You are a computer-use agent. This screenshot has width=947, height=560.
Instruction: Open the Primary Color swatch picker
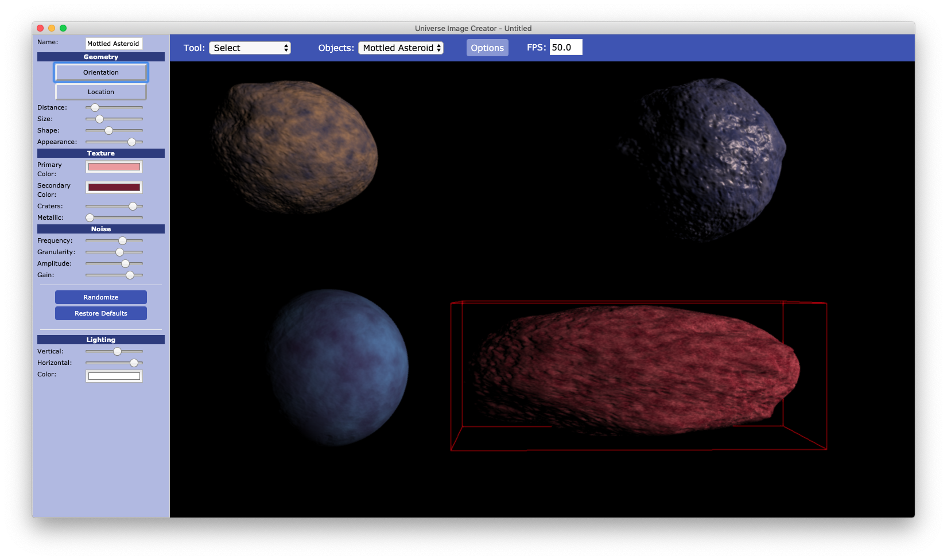tap(114, 166)
